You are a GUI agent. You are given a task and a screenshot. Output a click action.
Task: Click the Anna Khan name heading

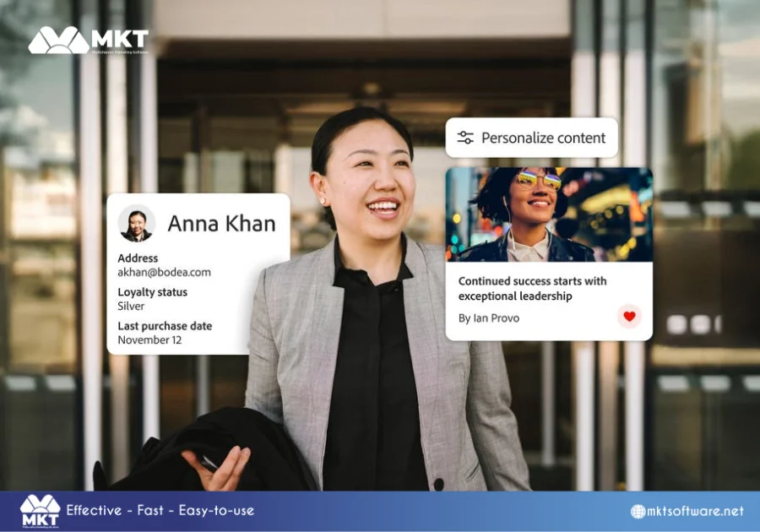click(221, 224)
